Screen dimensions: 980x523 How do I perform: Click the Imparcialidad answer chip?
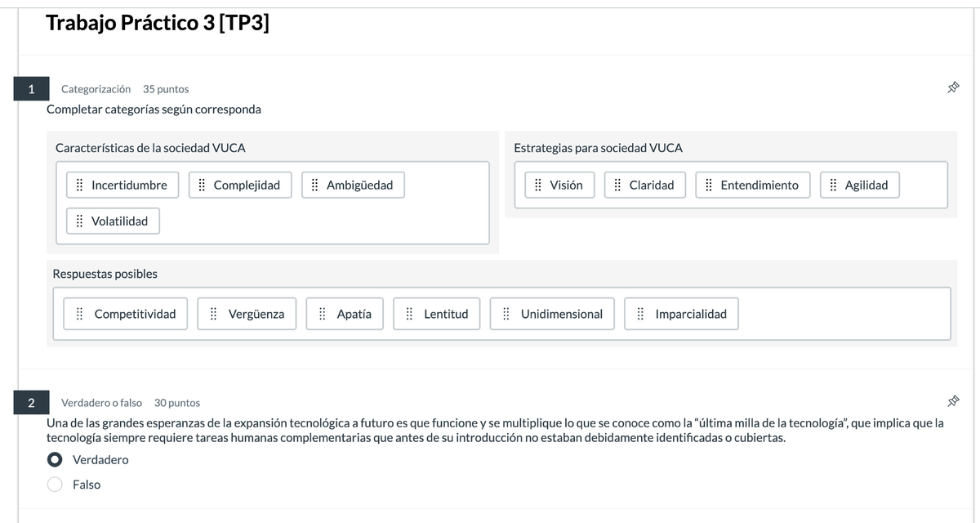click(681, 314)
